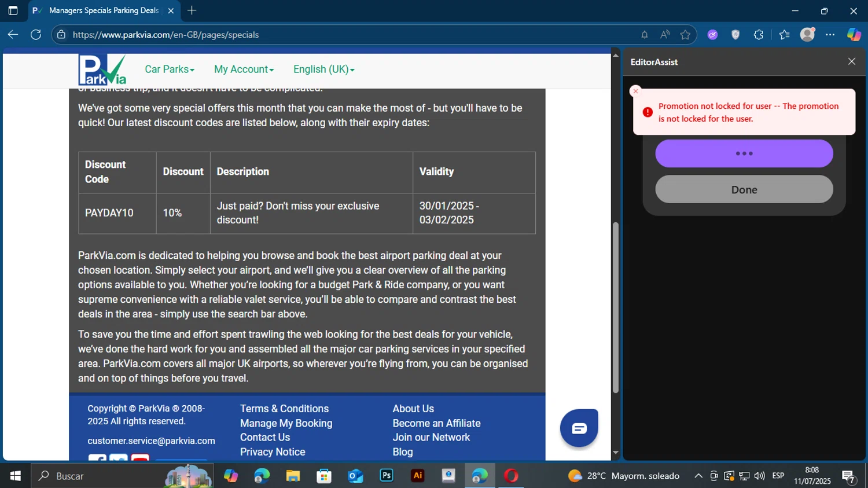Click the Discount Code column header

click(x=117, y=172)
